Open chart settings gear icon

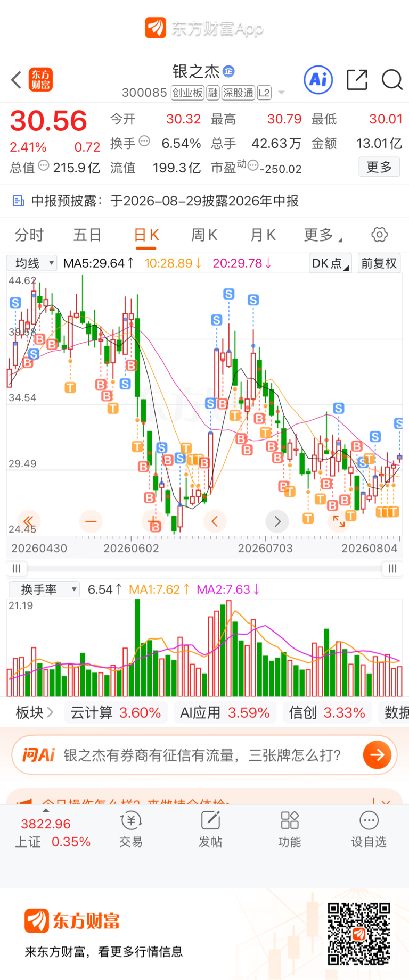click(379, 235)
